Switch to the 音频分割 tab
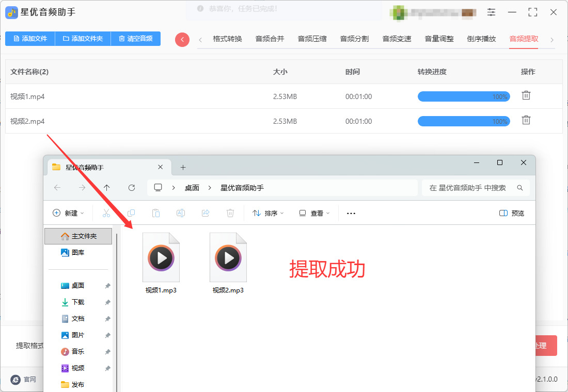 [355, 39]
